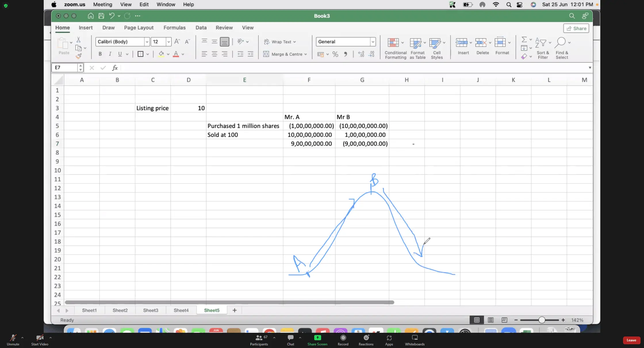644x348 pixels.
Task: Expand the font name dropdown
Action: point(147,42)
